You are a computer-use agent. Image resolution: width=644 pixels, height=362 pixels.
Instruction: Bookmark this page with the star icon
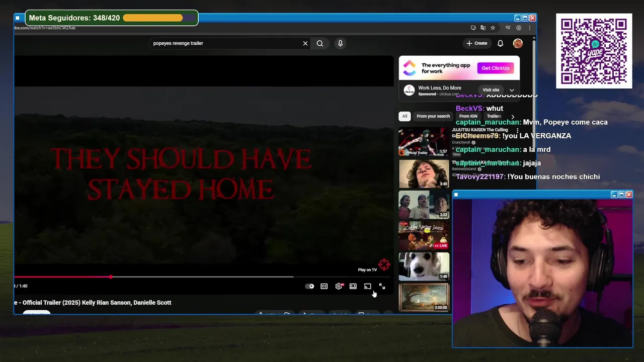tap(493, 28)
